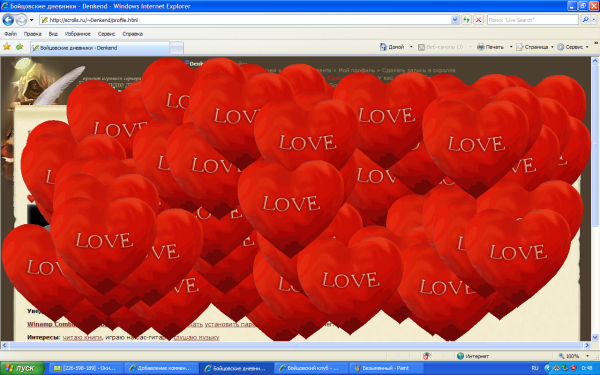This screenshot has width=600, height=375.
Task: Click the слушаю музыку interest link
Action: point(196,337)
